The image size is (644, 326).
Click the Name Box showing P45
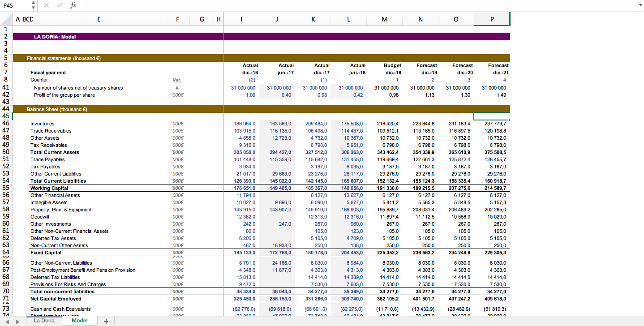(15, 5)
